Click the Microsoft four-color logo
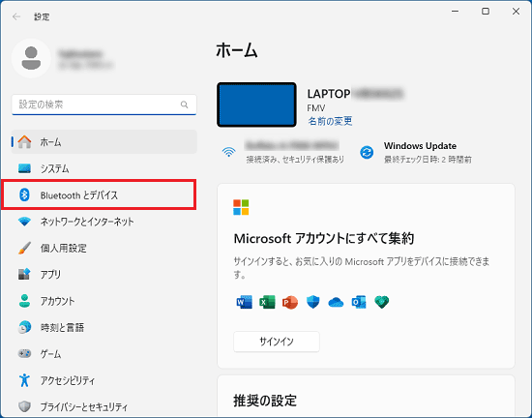 pyautogui.click(x=241, y=207)
